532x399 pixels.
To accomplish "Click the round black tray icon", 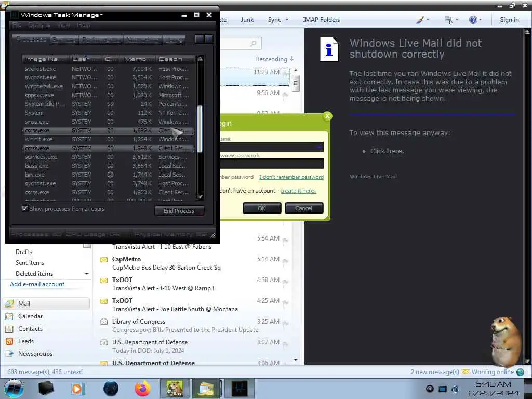I will (430, 389).
